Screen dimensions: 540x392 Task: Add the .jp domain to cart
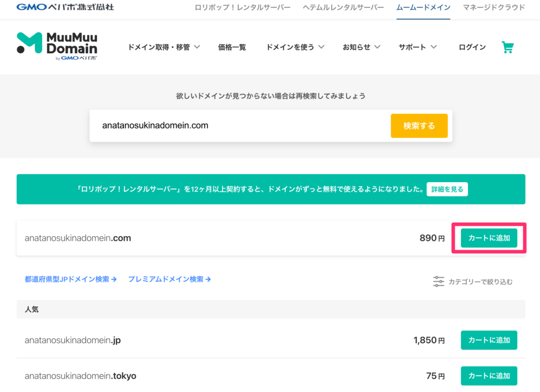coord(489,340)
